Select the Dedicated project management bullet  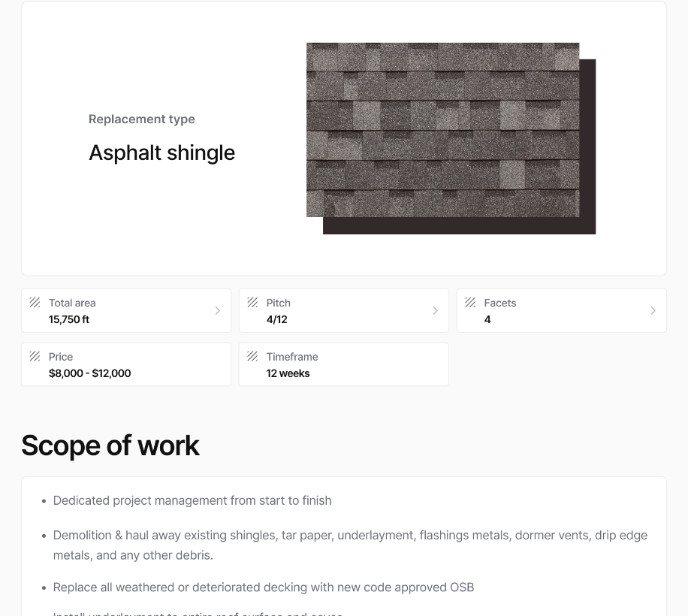pos(192,500)
